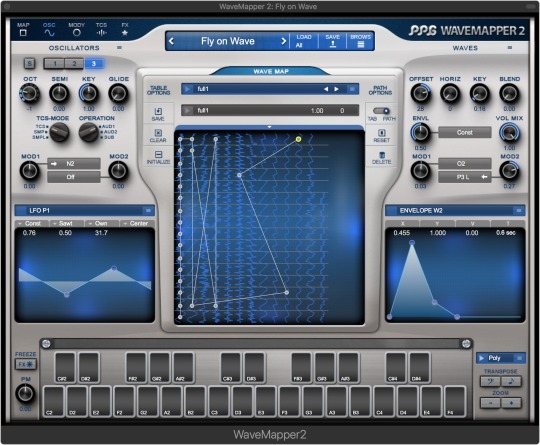Open LFO Center dropdown

click(x=137, y=224)
